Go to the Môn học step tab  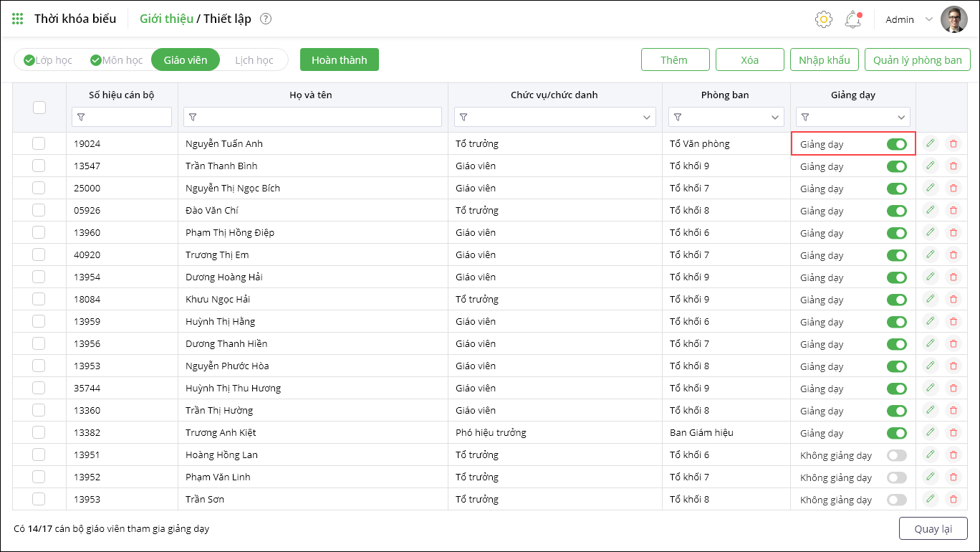(117, 60)
